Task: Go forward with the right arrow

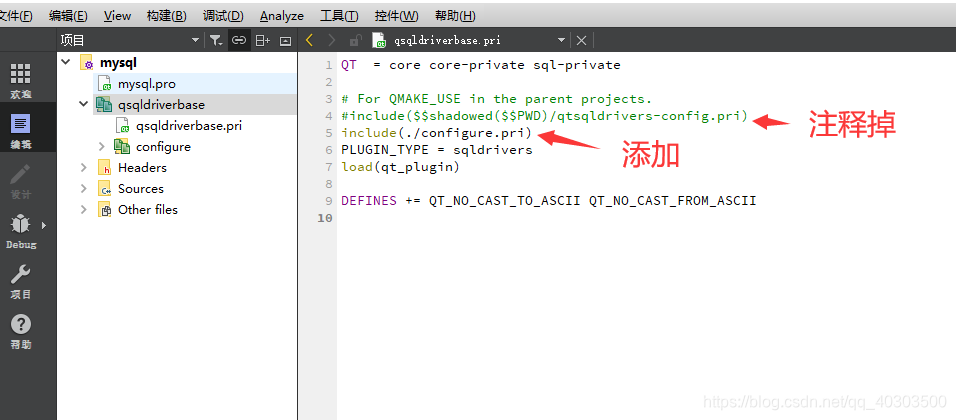Action: (x=331, y=40)
